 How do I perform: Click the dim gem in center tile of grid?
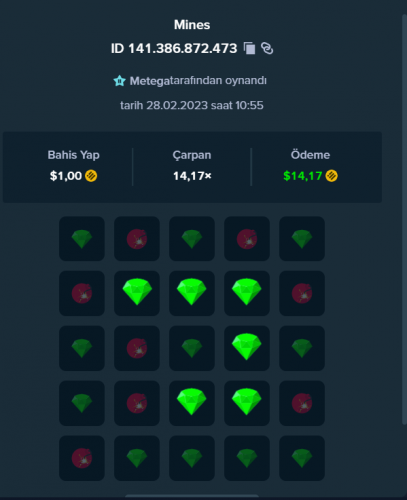pyautogui.click(x=192, y=348)
